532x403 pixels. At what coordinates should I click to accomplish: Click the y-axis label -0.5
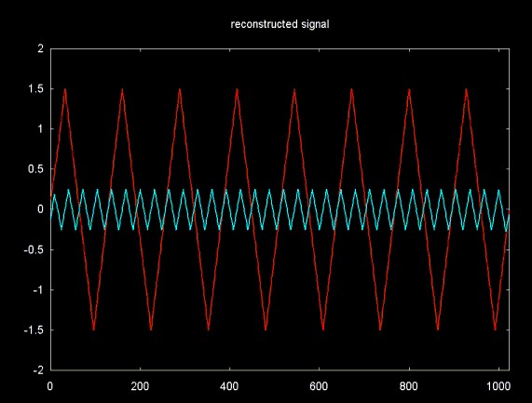point(34,249)
